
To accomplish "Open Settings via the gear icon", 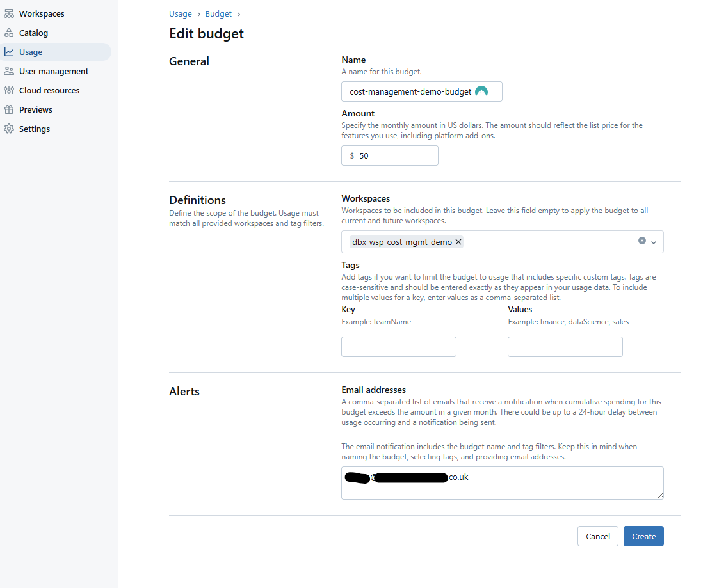I will click(x=9, y=129).
